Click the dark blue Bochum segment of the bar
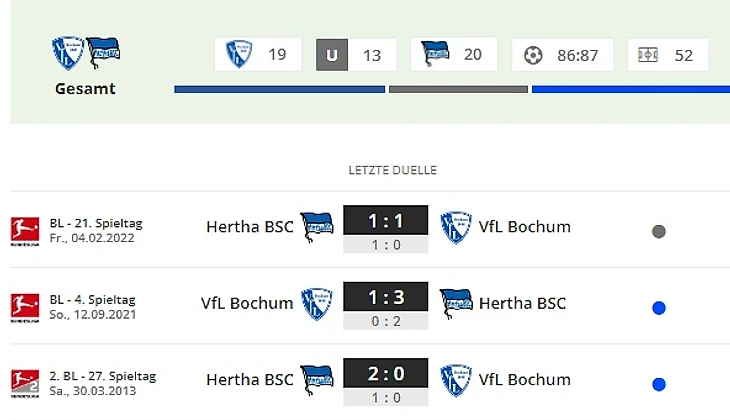The width and height of the screenshot is (730, 420). coord(279,90)
